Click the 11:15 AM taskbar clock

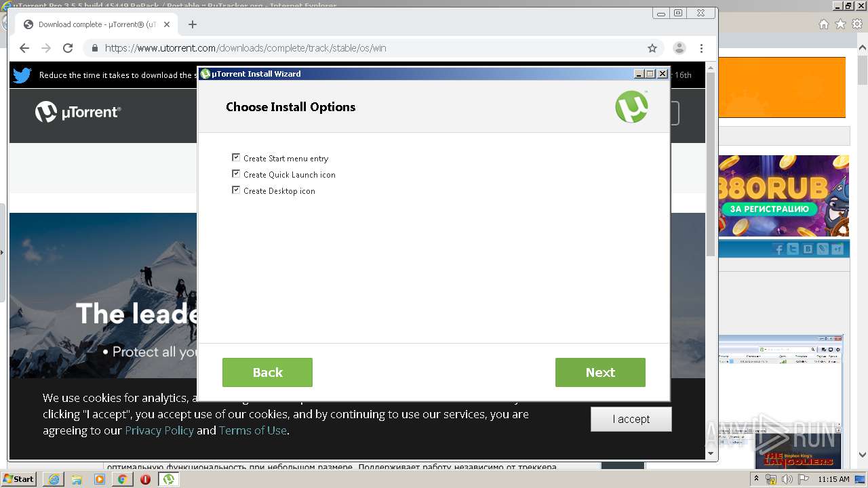tap(834, 479)
